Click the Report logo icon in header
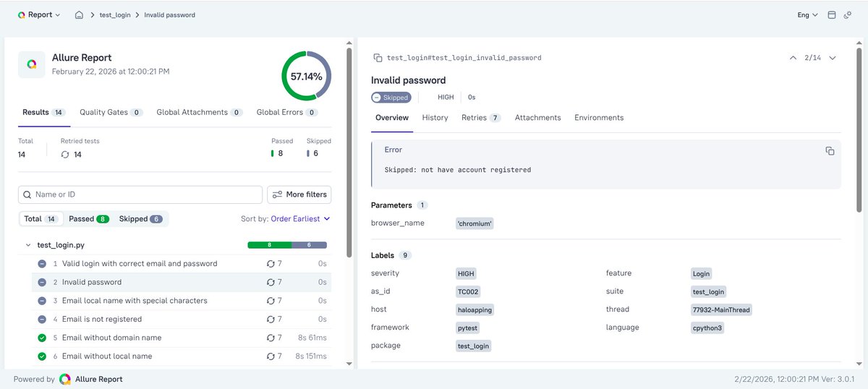868x389 pixels. click(x=22, y=14)
